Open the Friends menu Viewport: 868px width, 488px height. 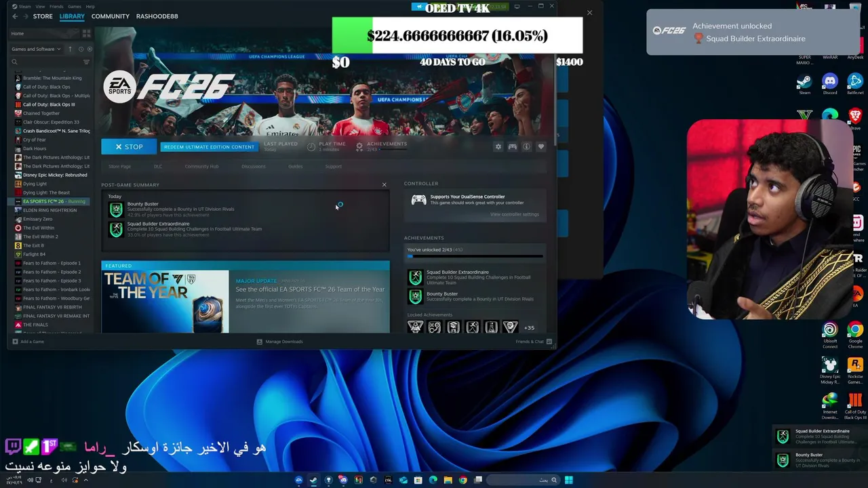(x=56, y=6)
